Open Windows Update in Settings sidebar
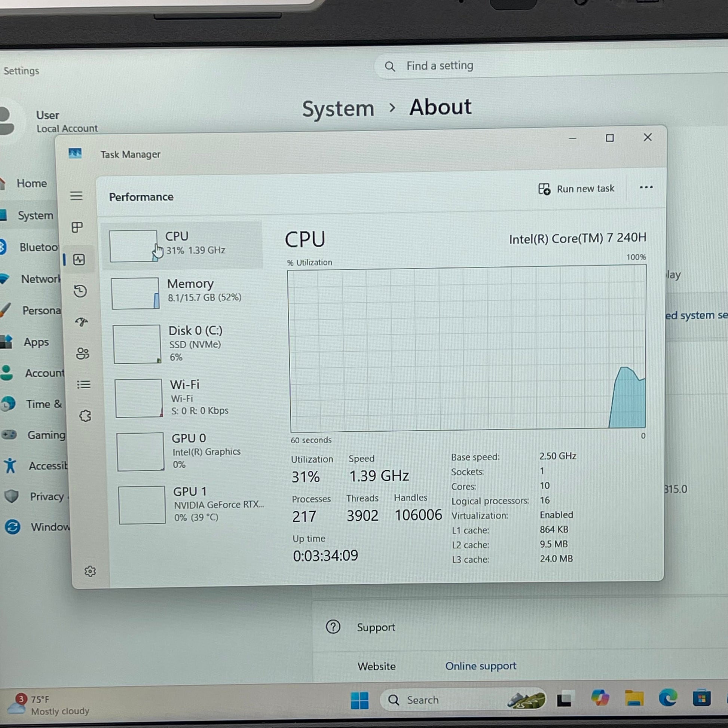The image size is (728, 728). tap(37, 527)
